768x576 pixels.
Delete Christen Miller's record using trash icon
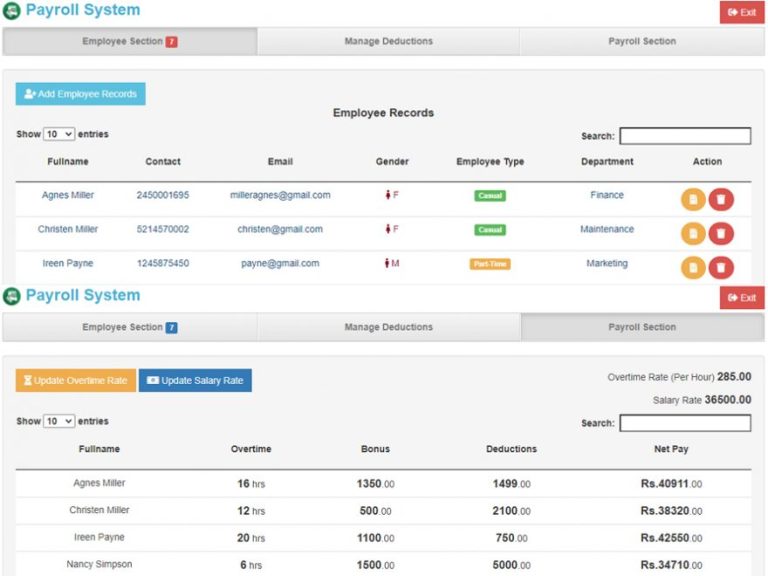pos(721,233)
